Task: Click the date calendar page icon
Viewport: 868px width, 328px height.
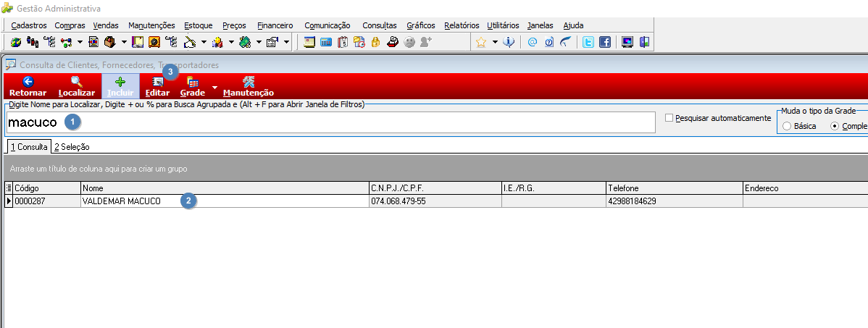Action: coord(343,42)
